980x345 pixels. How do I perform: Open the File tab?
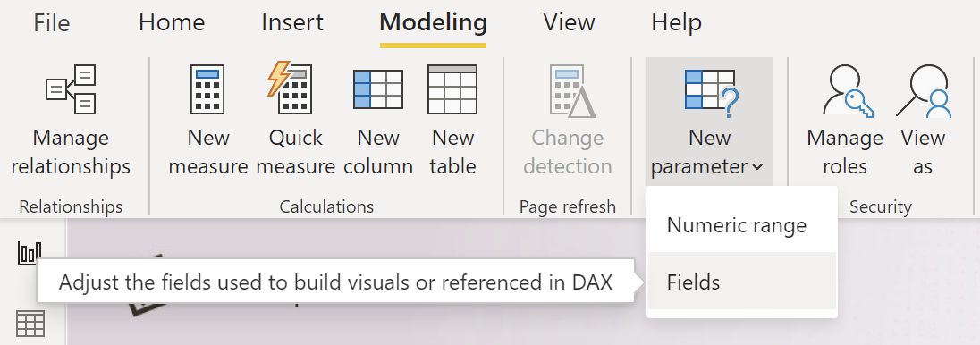pyautogui.click(x=52, y=22)
